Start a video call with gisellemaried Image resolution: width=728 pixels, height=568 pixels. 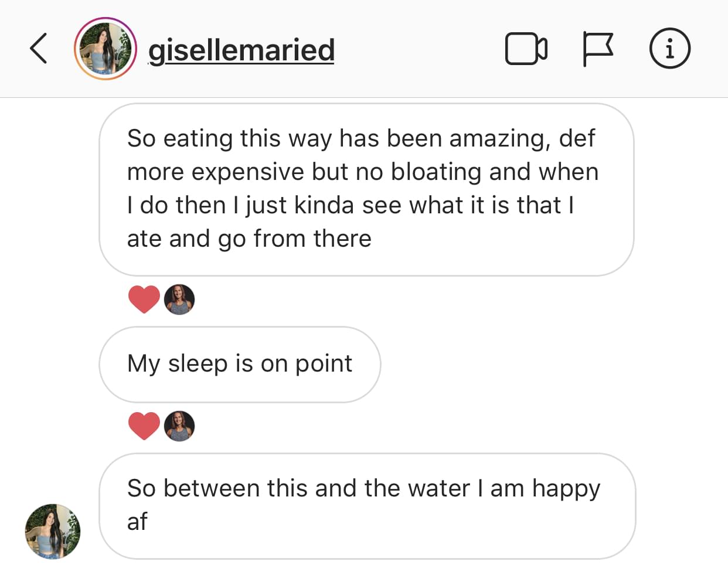click(526, 49)
